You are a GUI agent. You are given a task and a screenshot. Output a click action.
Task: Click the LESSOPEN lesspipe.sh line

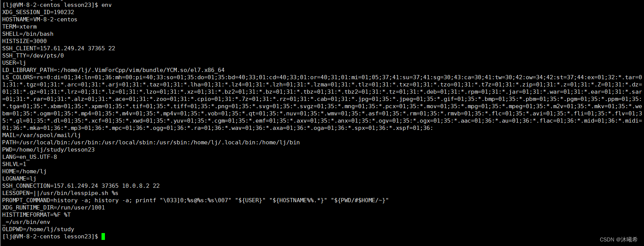pyautogui.click(x=60, y=193)
